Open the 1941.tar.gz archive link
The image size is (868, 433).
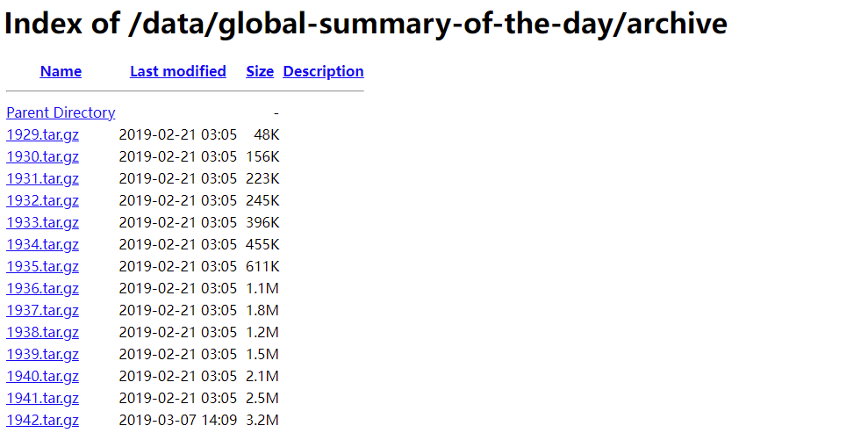[x=42, y=398]
